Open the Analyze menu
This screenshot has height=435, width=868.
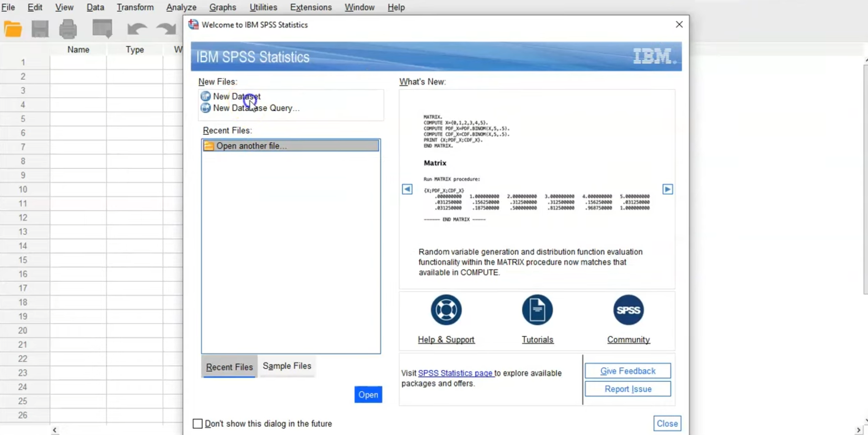[x=181, y=7]
